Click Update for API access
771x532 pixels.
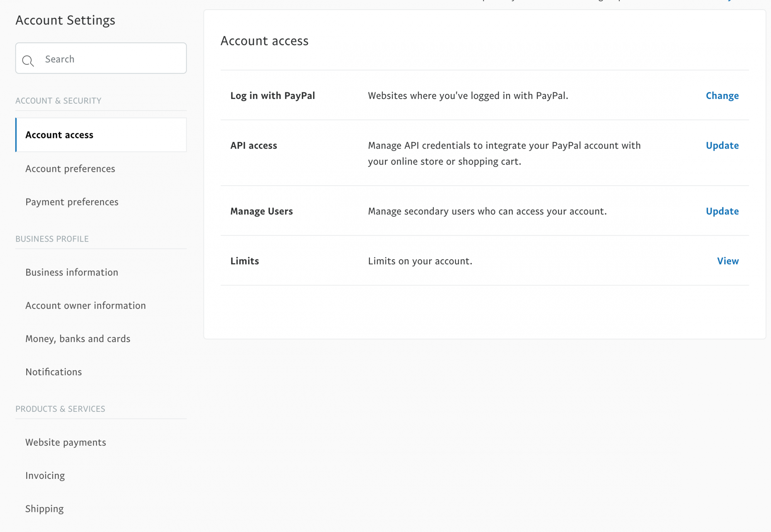click(x=722, y=145)
